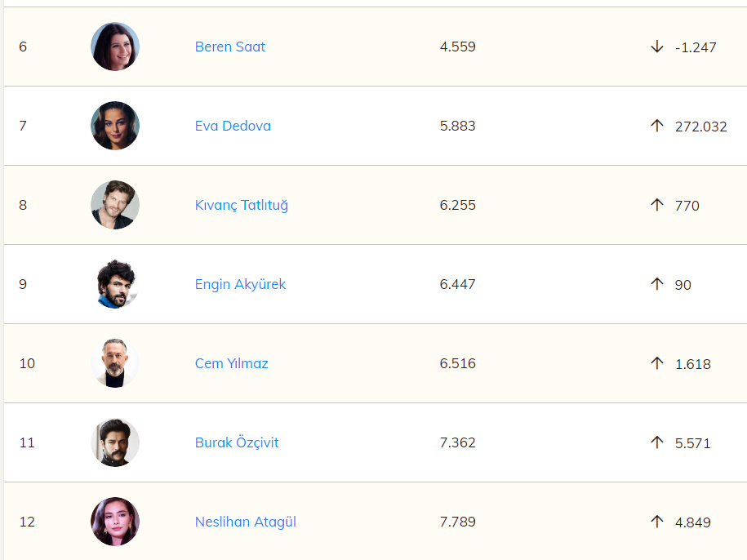Open the Beren Saat name link
Viewport: 747px width, 560px height.
[230, 47]
